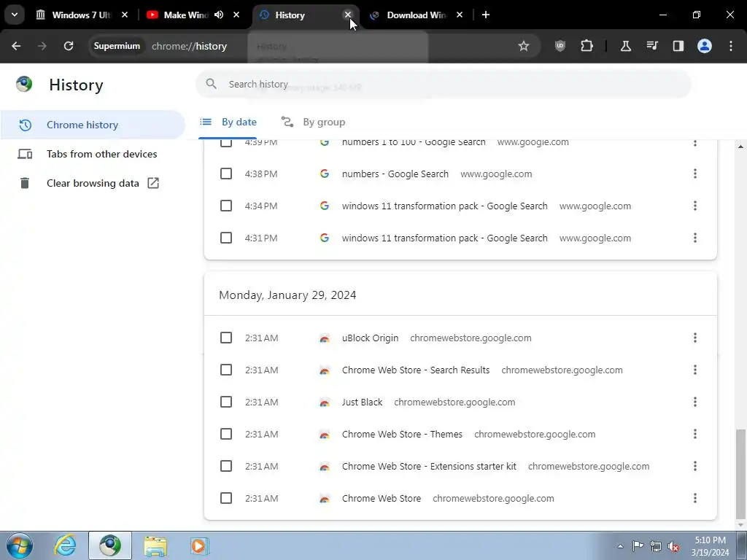Launch Internet Explorer from taskbar
This screenshot has height=560, width=747.
coord(65,545)
